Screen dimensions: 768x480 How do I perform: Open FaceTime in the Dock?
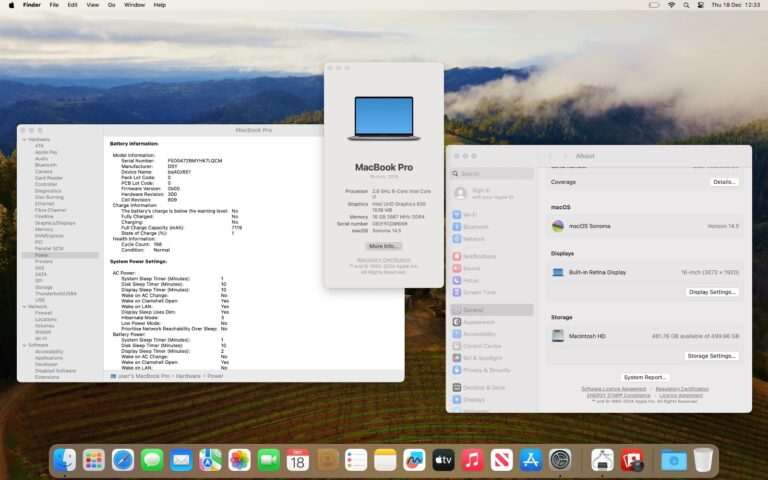click(x=268, y=460)
